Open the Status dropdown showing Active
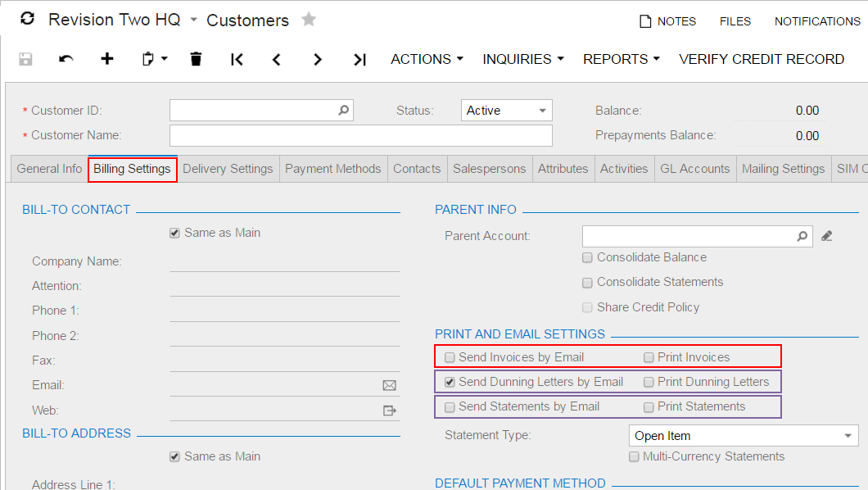Image resolution: width=868 pixels, height=490 pixels. tap(507, 111)
